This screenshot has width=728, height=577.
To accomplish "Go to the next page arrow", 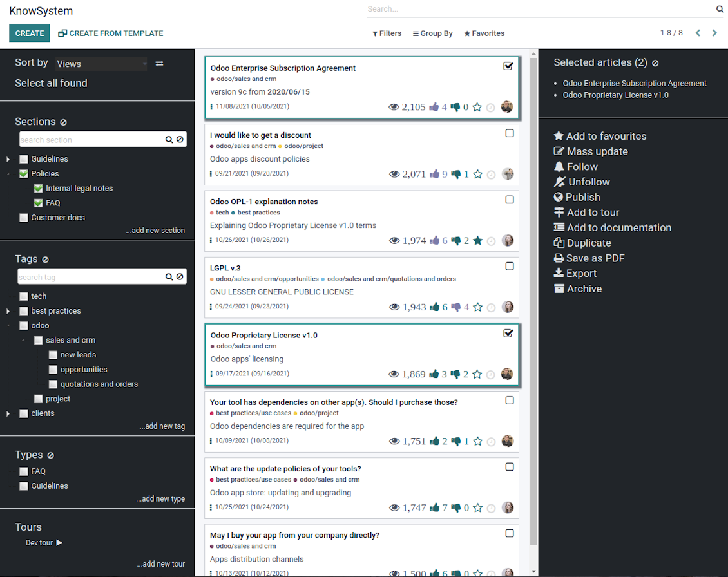I will (x=714, y=33).
